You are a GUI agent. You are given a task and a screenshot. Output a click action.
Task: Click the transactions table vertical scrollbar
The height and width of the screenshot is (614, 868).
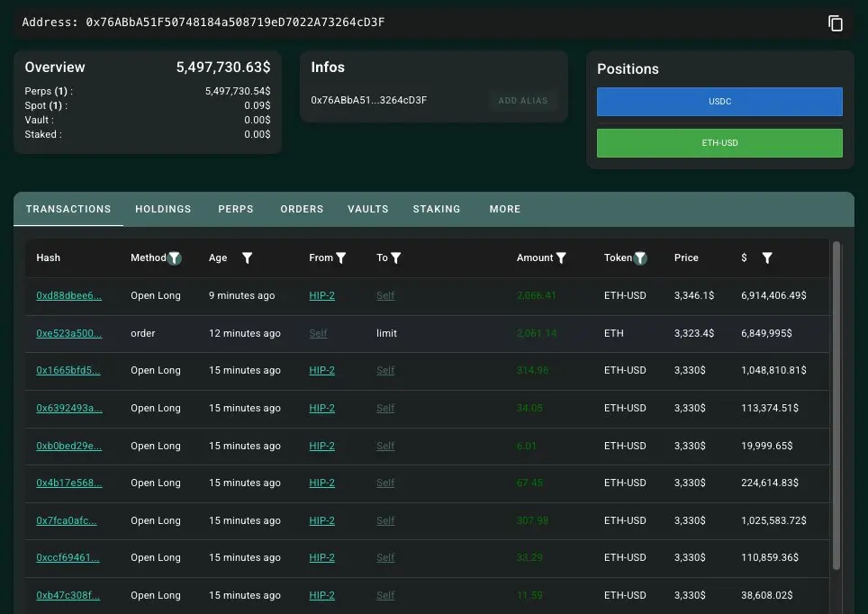(x=837, y=405)
